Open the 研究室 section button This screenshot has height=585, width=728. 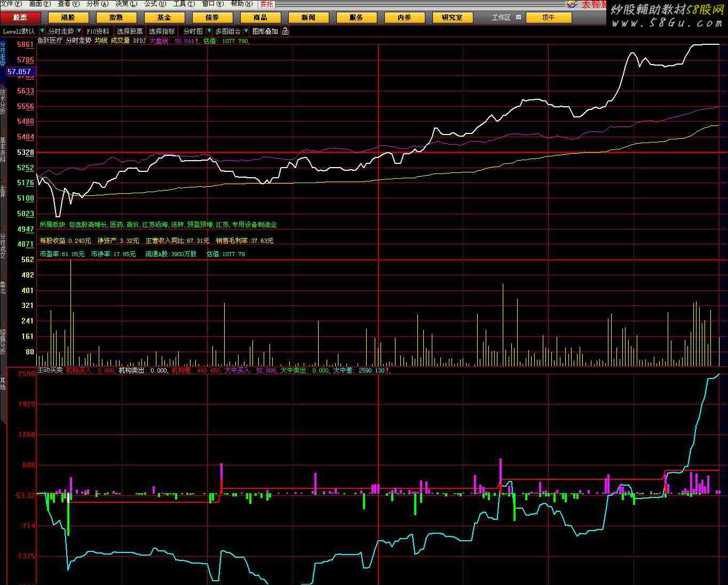(x=453, y=18)
